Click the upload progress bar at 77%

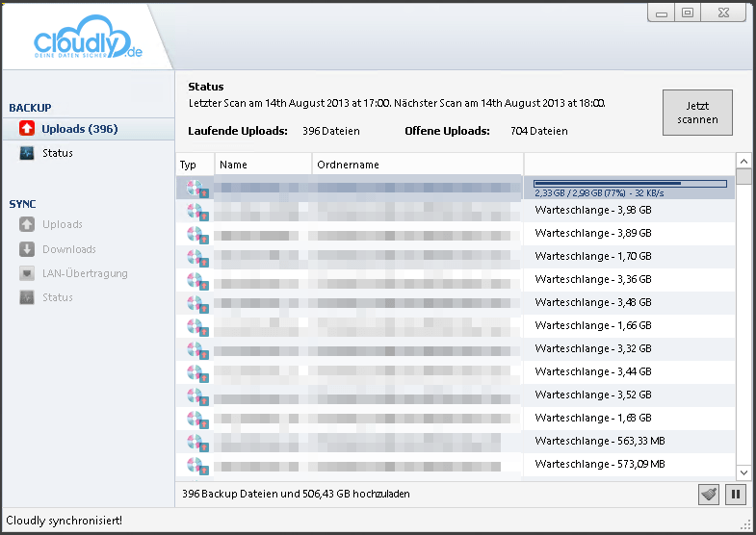pos(630,184)
